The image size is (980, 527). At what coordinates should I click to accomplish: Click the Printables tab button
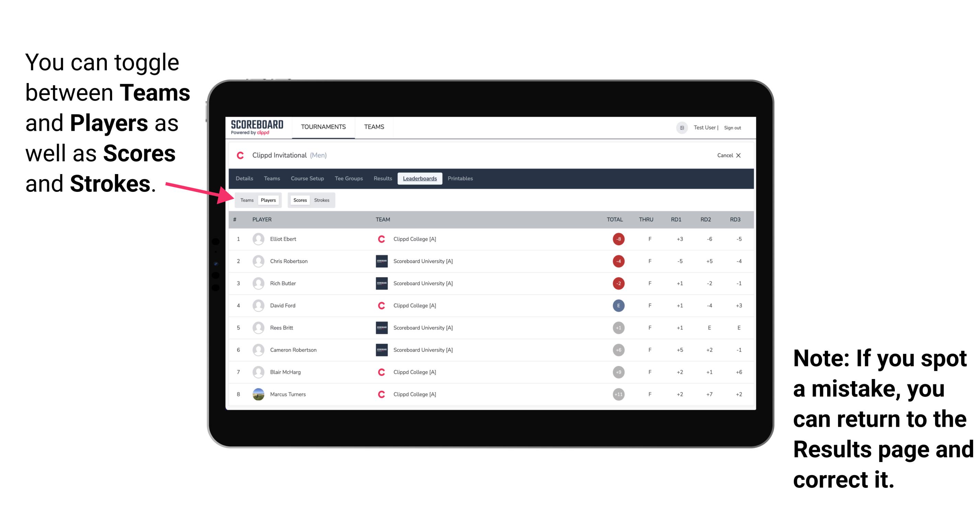coord(461,179)
